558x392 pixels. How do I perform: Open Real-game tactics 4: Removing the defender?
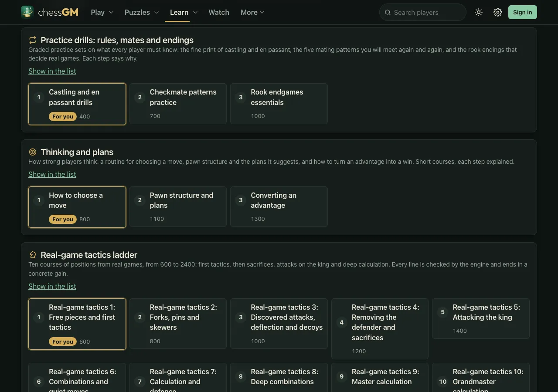pyautogui.click(x=380, y=329)
